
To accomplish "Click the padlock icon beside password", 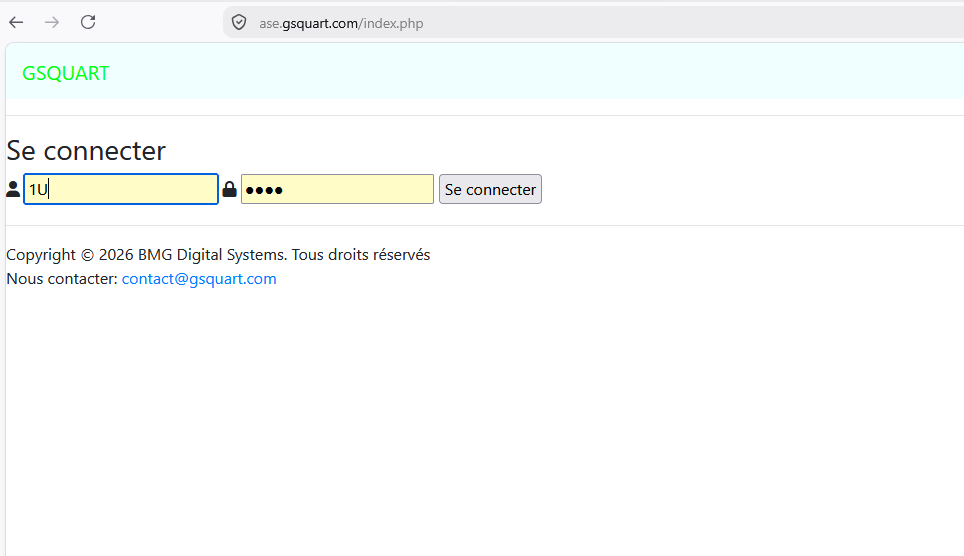I will tap(229, 189).
